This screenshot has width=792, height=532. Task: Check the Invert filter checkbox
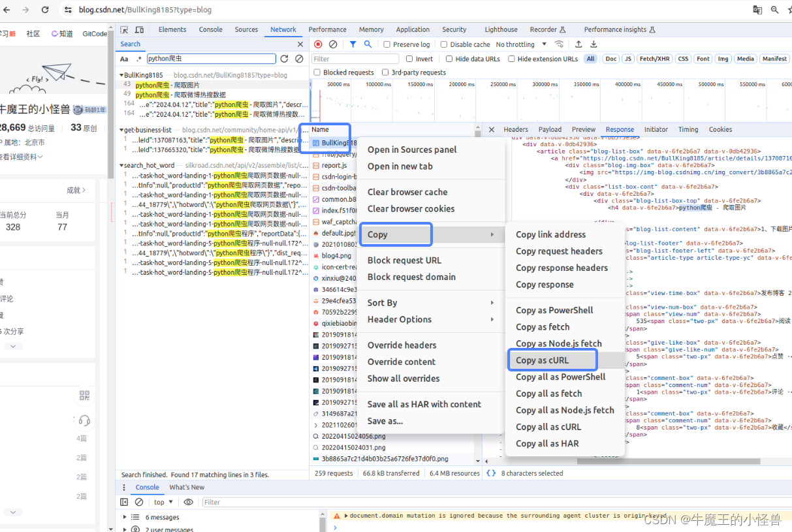click(409, 59)
